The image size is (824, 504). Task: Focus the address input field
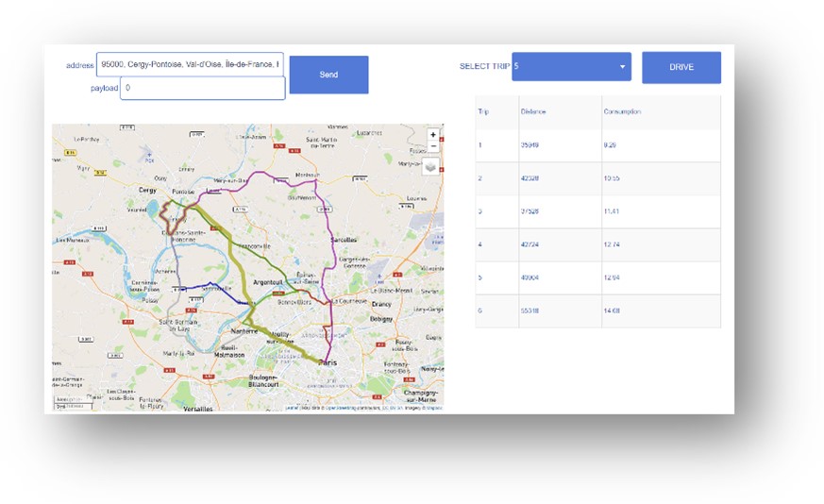(190, 64)
